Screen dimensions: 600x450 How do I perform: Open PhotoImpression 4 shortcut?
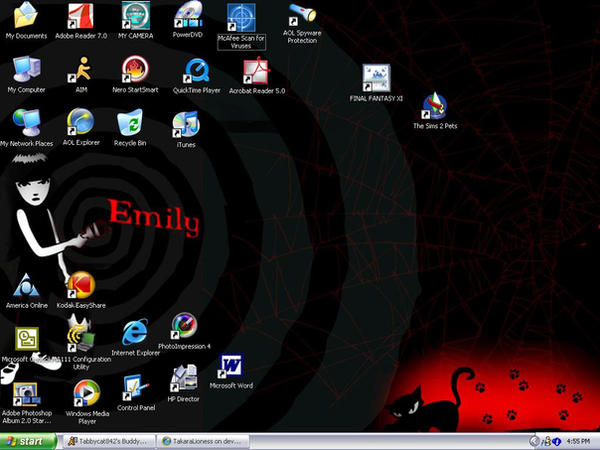click(184, 326)
